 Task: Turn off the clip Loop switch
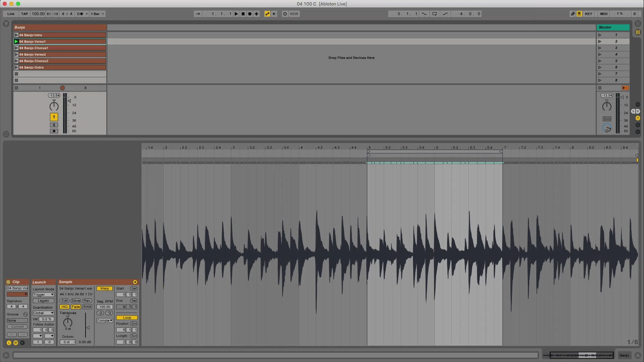coord(127,317)
